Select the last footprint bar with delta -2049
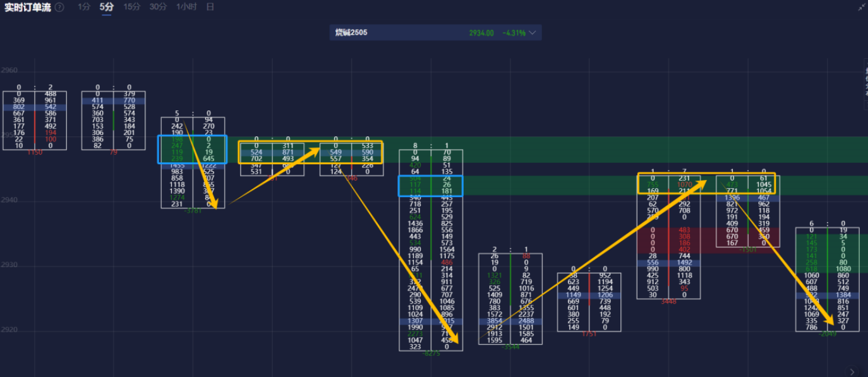The width and height of the screenshot is (868, 377). (827, 278)
